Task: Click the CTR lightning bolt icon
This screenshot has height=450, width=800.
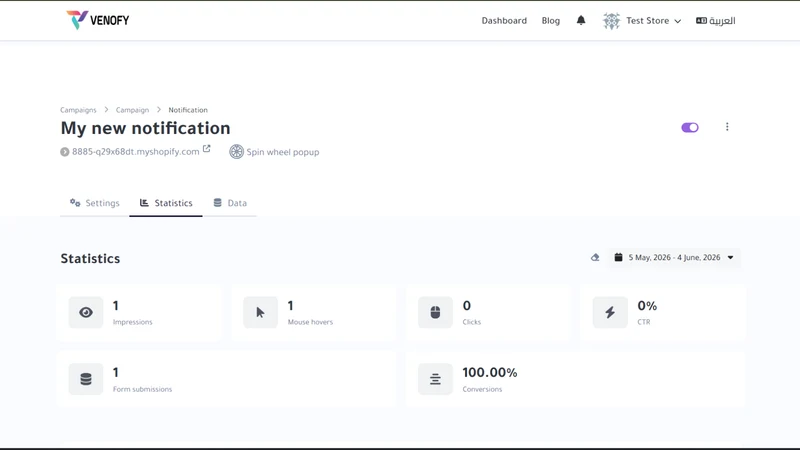Action: pyautogui.click(x=610, y=312)
